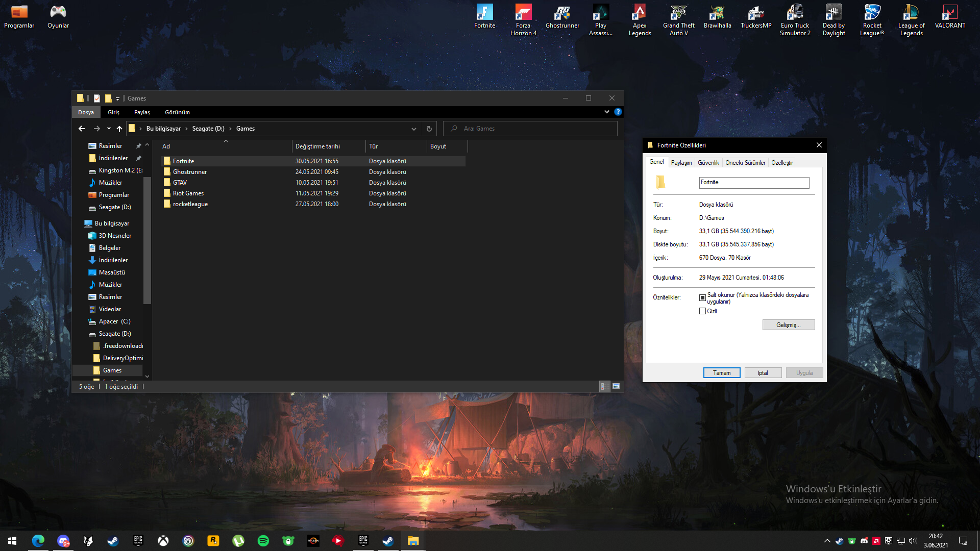
Task: Enable the Gizli checkbox
Action: 702,311
